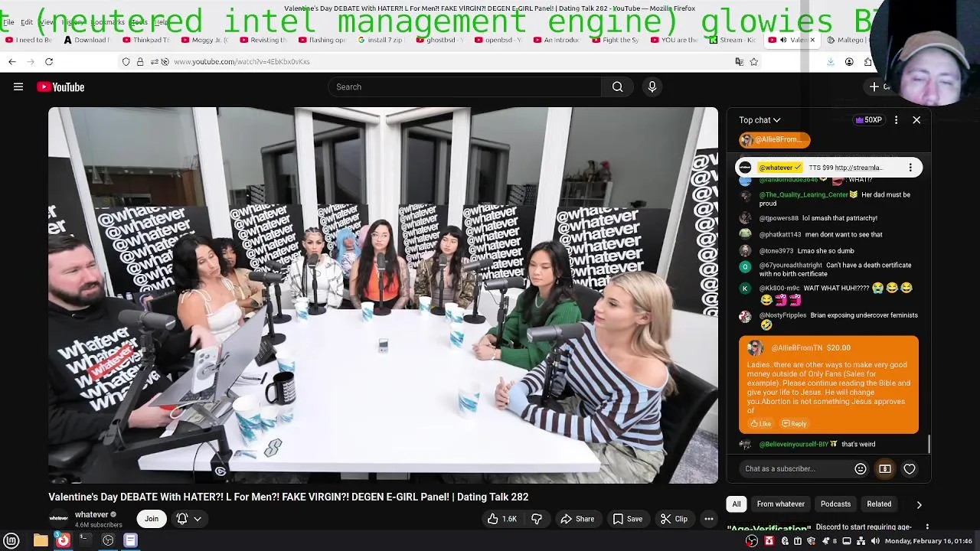This screenshot has width=980, height=551.
Task: Click in the YouTube search field
Action: click(465, 87)
